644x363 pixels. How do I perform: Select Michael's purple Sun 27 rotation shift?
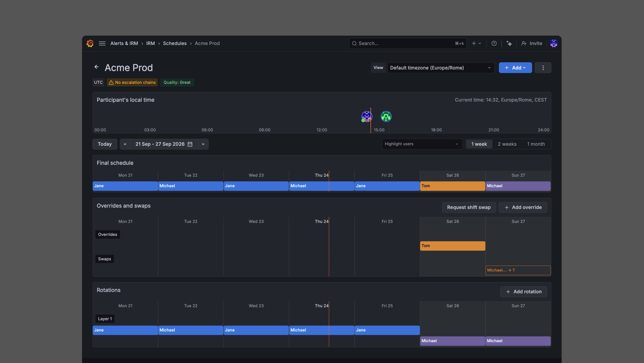tap(518, 341)
